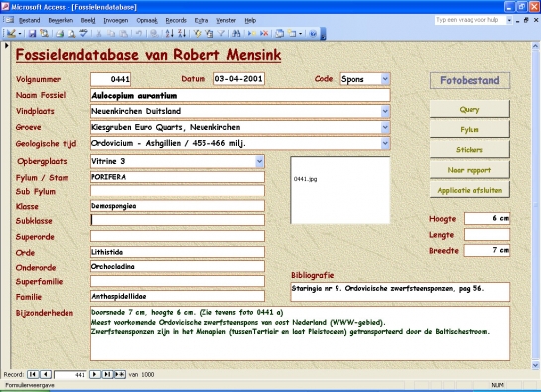Click the Volgnummer field showing 0441
Image resolution: width=541 pixels, height=392 pixels.
pyautogui.click(x=111, y=79)
